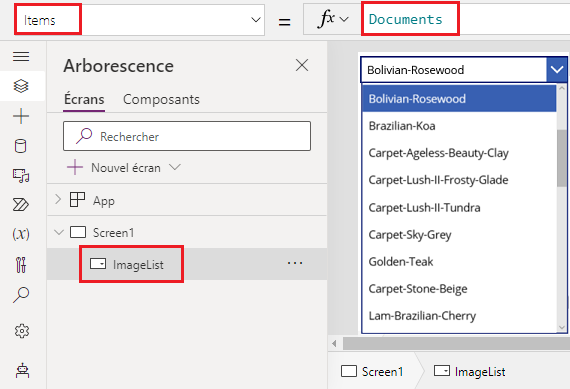This screenshot has height=389, width=570.
Task: Open the Settings gear icon
Action: tap(22, 331)
